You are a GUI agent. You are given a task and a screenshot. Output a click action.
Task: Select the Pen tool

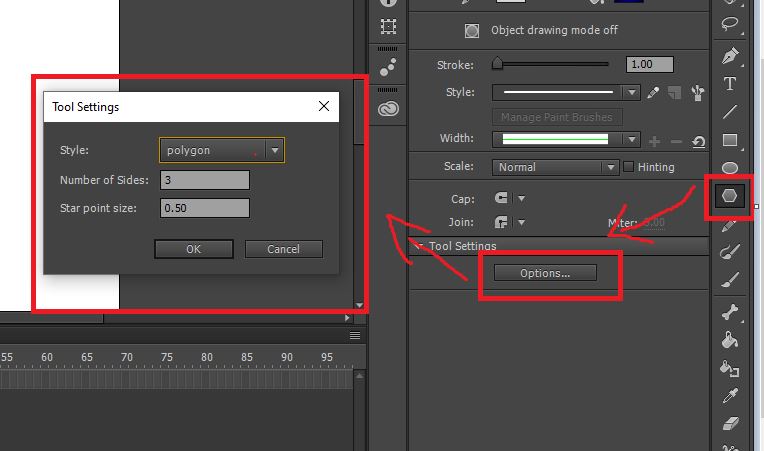tap(729, 56)
